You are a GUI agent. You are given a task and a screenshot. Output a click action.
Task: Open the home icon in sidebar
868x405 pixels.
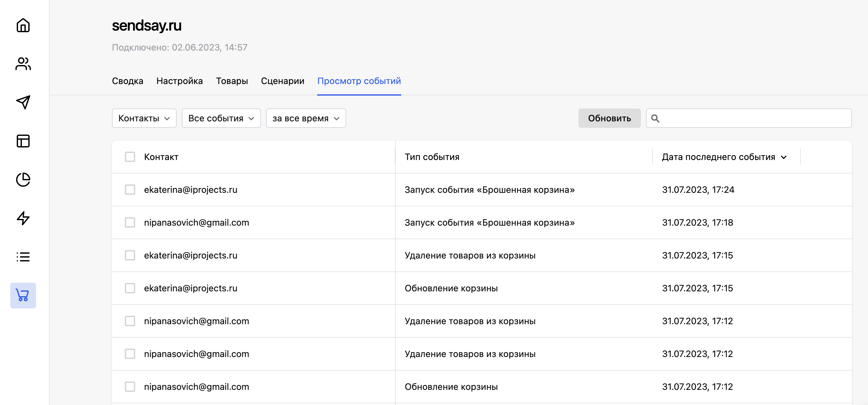tap(23, 25)
